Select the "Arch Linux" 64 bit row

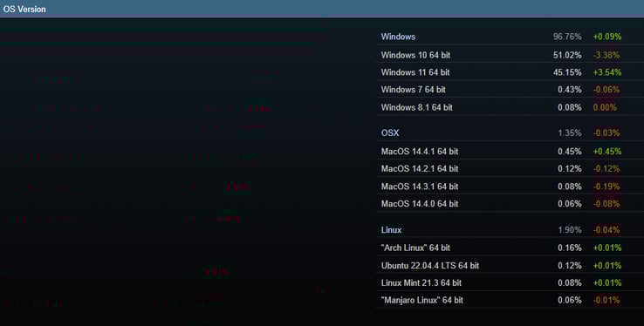click(510, 248)
